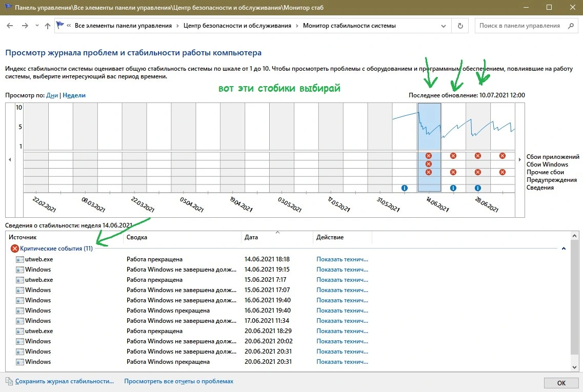Sort list by 'Сводка' column header
583x392 pixels.
182,237
